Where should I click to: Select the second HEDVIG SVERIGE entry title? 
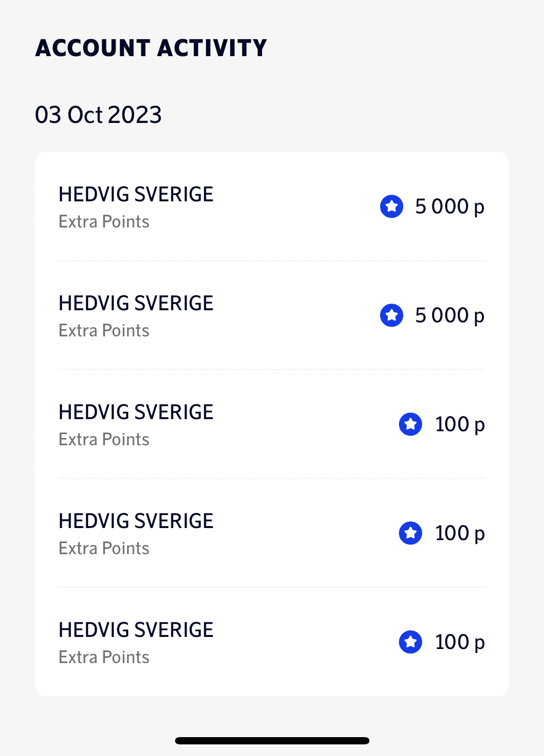click(x=136, y=303)
